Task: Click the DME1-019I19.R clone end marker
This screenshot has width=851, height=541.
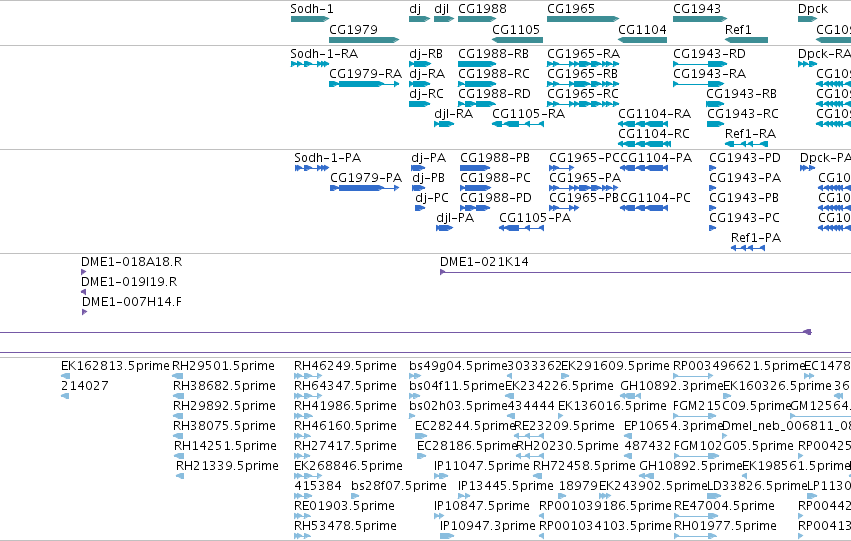Action: tap(84, 292)
